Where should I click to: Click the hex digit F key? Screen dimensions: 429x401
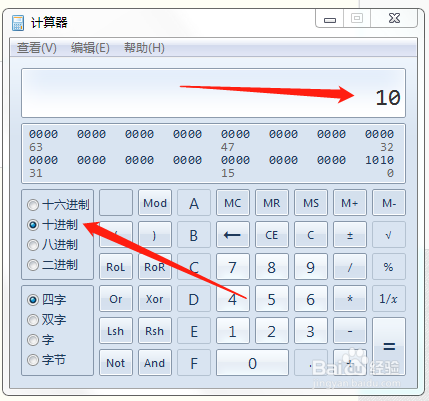click(x=194, y=363)
